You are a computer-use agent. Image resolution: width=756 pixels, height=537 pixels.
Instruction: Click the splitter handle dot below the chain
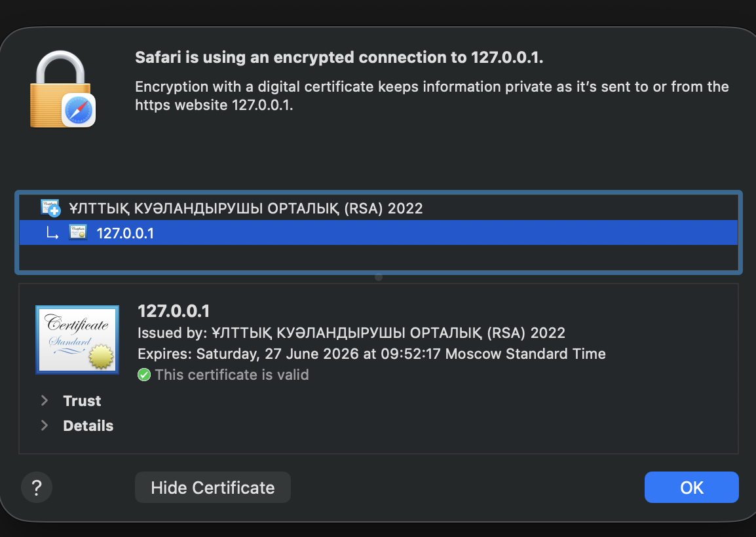tap(379, 277)
